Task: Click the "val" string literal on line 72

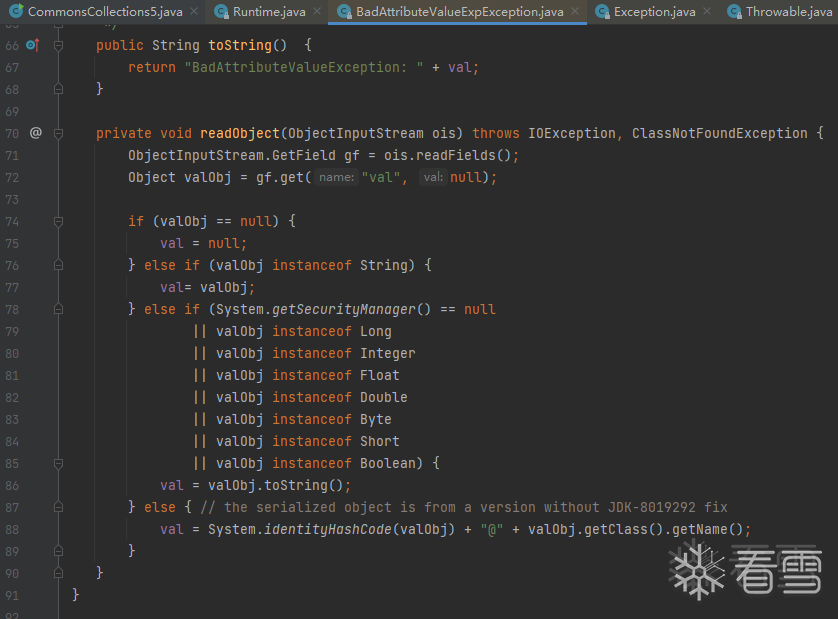Action: [x=381, y=177]
